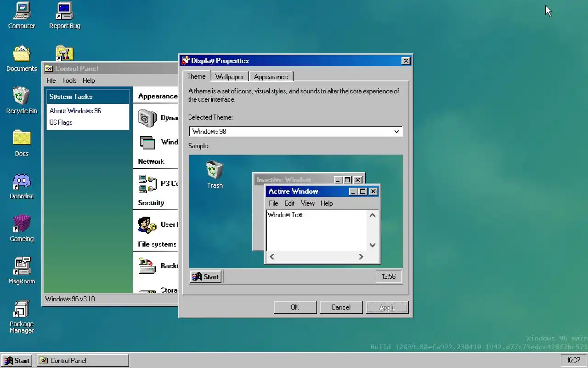This screenshot has height=368, width=588.
Task: Click View in sample Active Window
Action: tap(307, 203)
